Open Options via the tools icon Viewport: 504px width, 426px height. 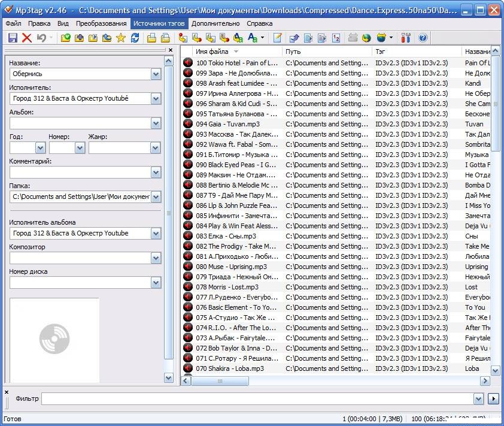406,38
